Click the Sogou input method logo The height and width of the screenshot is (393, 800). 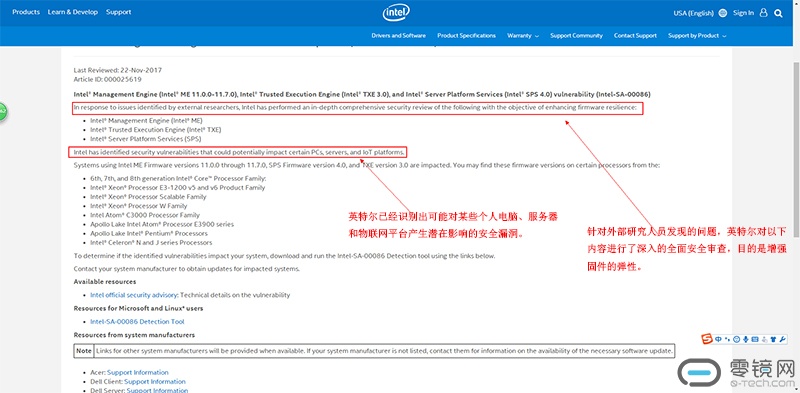(x=707, y=339)
